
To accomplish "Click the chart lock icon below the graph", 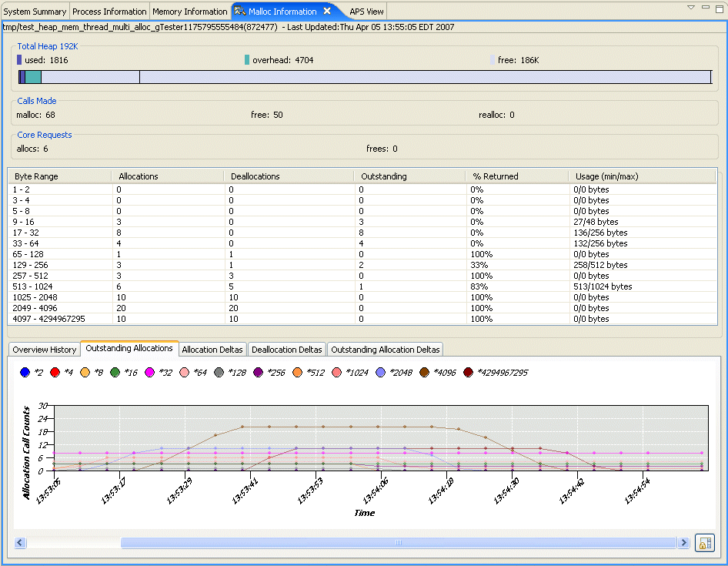I will (x=704, y=543).
